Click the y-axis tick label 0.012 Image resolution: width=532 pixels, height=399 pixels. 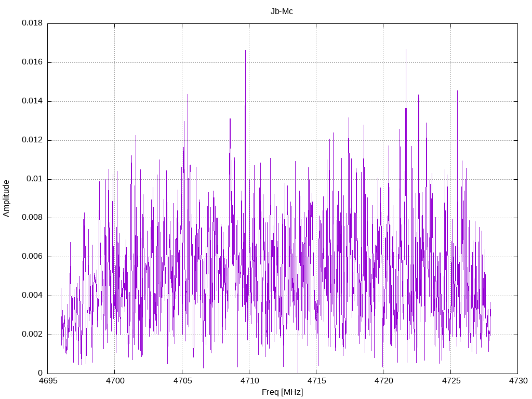coord(32,140)
